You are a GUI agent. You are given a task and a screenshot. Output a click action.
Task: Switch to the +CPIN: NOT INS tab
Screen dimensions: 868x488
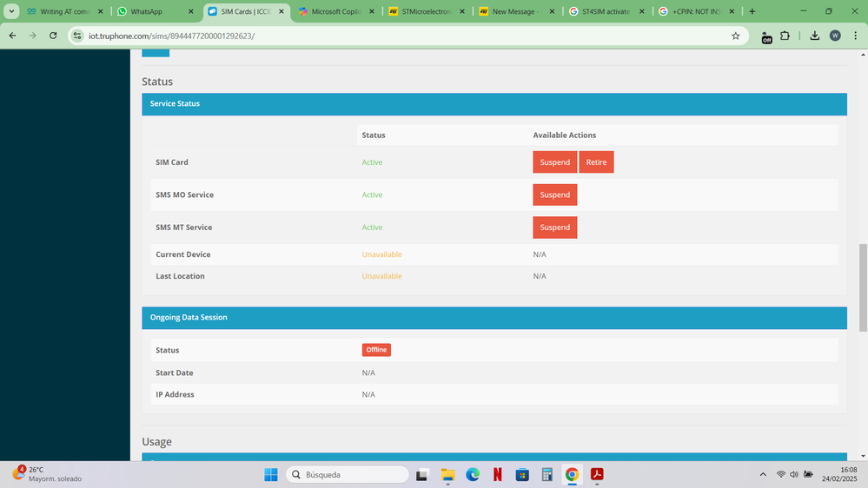(696, 11)
